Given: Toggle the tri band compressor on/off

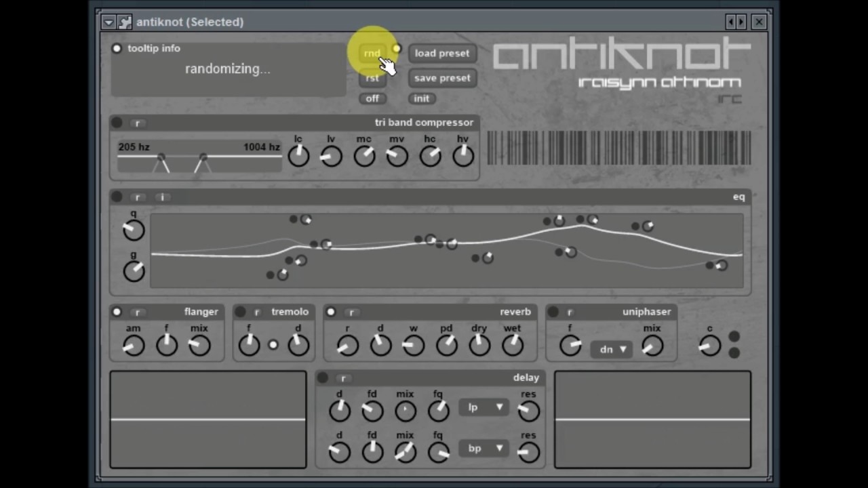Looking at the screenshot, I should point(117,123).
